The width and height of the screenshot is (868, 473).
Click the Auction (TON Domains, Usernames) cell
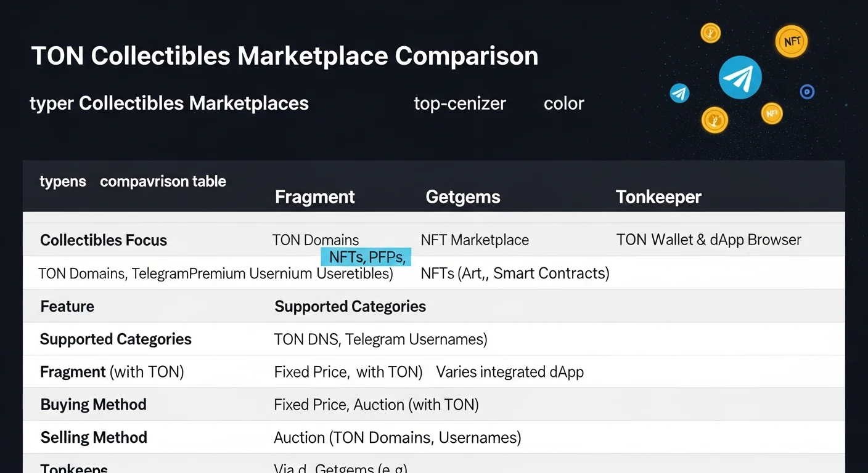tap(398, 438)
